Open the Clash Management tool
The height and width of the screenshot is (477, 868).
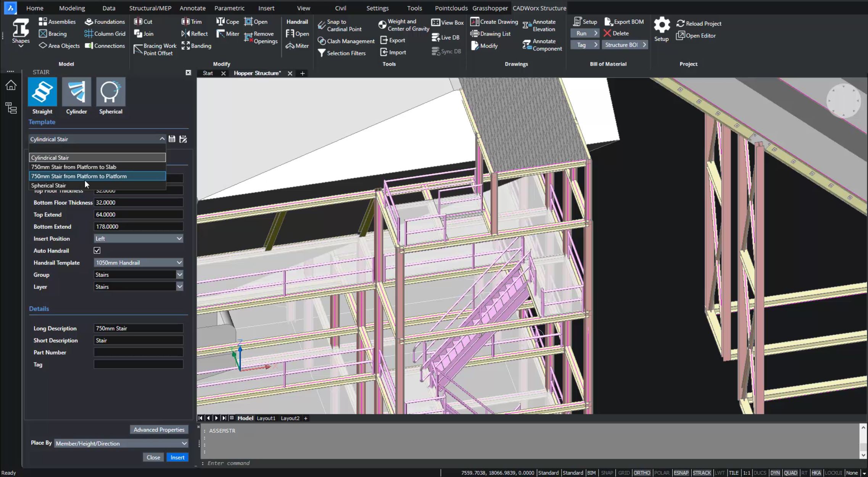[x=346, y=41]
